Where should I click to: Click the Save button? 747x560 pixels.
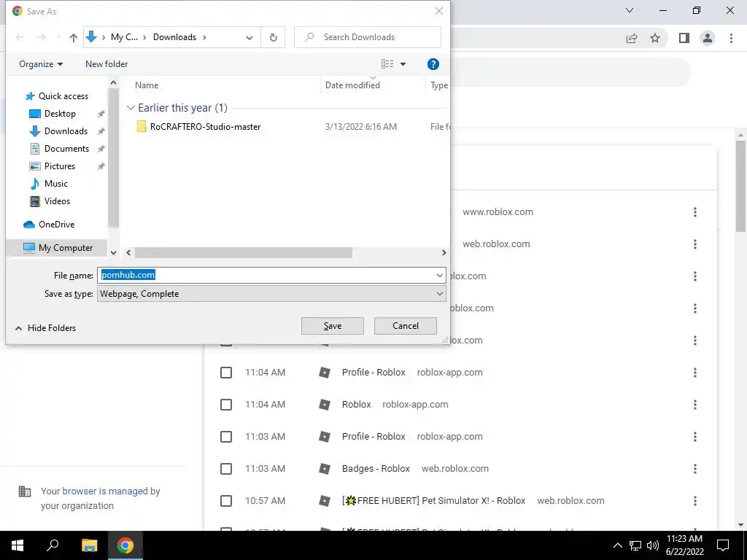[x=333, y=326]
